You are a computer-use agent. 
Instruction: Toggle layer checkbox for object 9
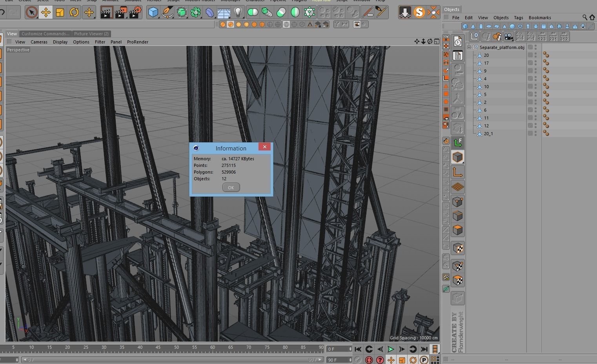[x=530, y=71]
